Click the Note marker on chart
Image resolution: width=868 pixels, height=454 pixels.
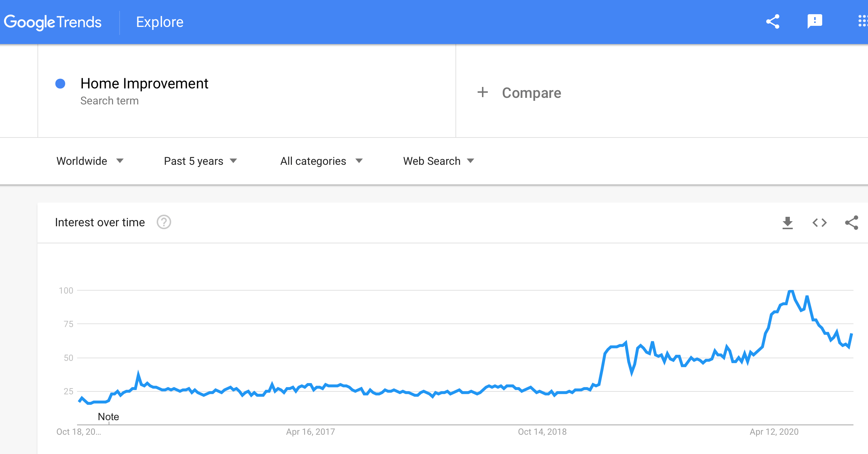(x=108, y=417)
